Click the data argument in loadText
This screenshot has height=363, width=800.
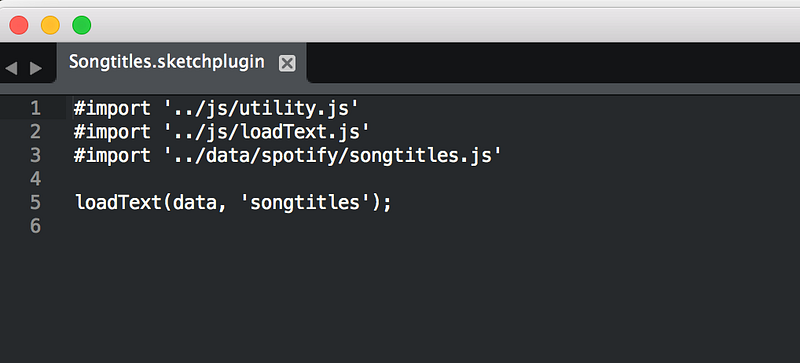click(x=196, y=203)
